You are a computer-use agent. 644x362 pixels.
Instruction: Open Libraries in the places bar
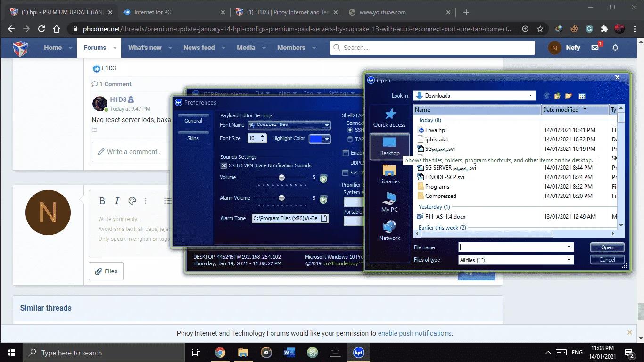(389, 174)
